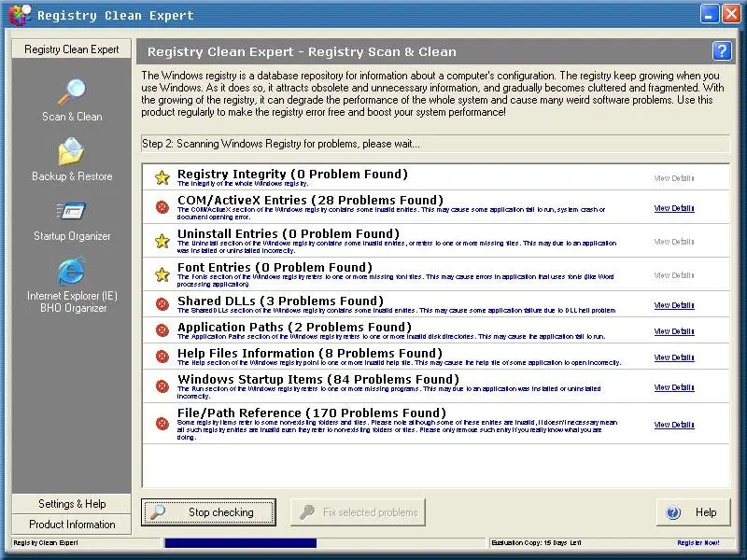
Task: Open the Startup Organizer window icon
Action: (72, 211)
